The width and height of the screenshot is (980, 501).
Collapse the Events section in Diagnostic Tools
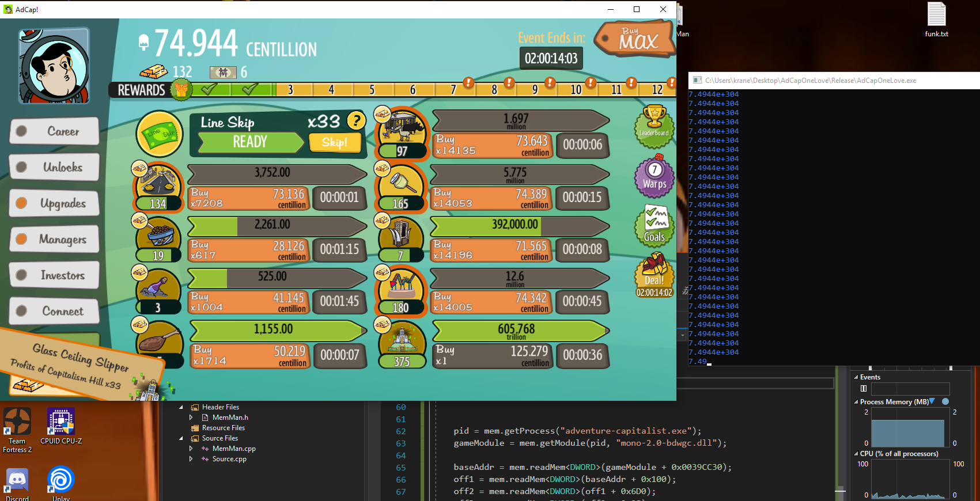point(856,377)
